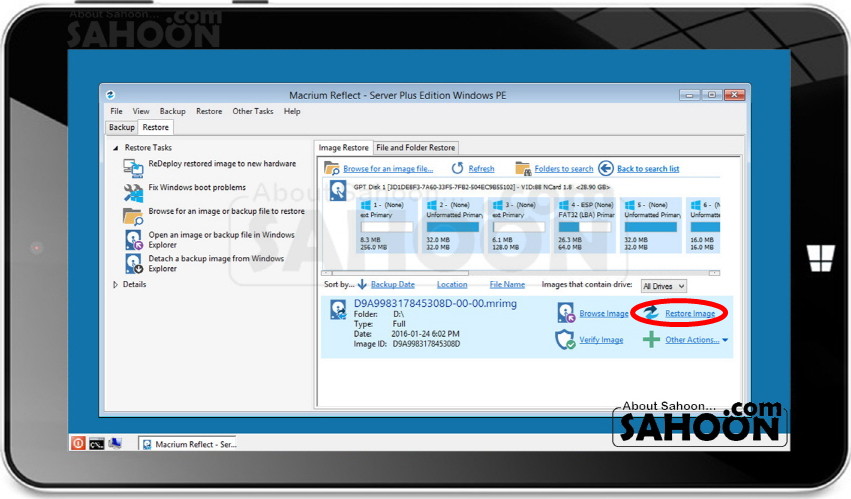Open the command prompt taskbar icon
851x499 pixels.
point(97,444)
